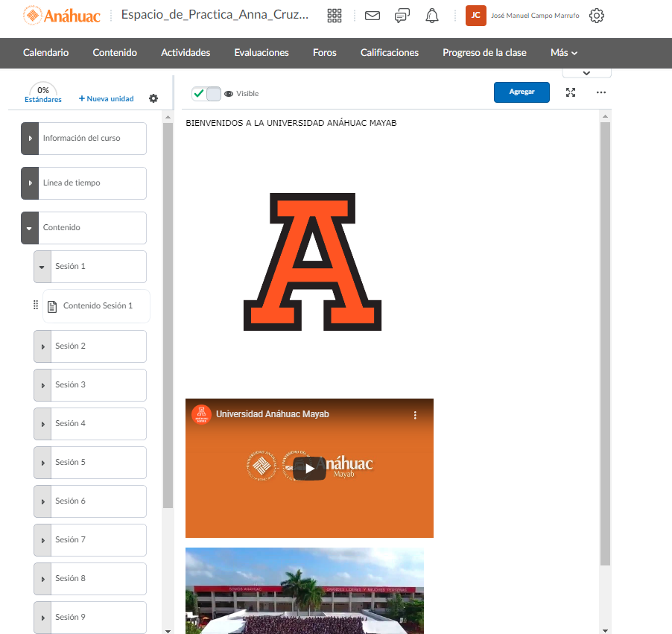This screenshot has width=672, height=634.
Task: Click the Agregar button
Action: click(522, 92)
